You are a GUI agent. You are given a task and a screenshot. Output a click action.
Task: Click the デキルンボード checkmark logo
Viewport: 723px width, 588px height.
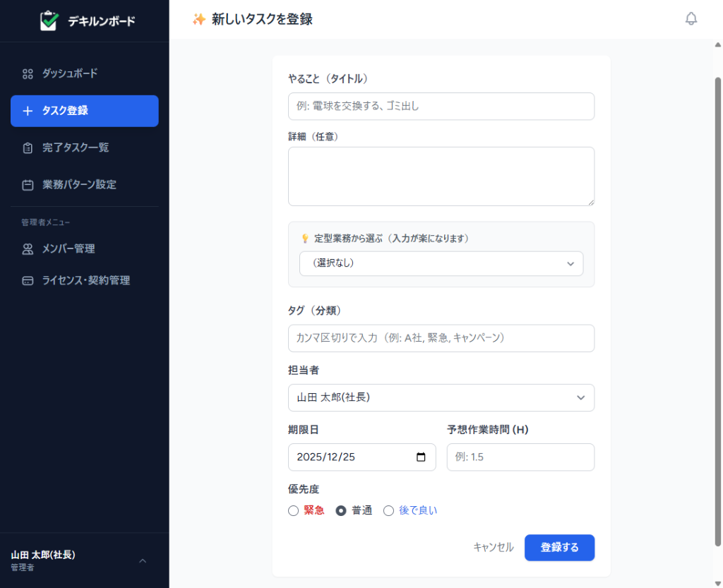coord(49,20)
